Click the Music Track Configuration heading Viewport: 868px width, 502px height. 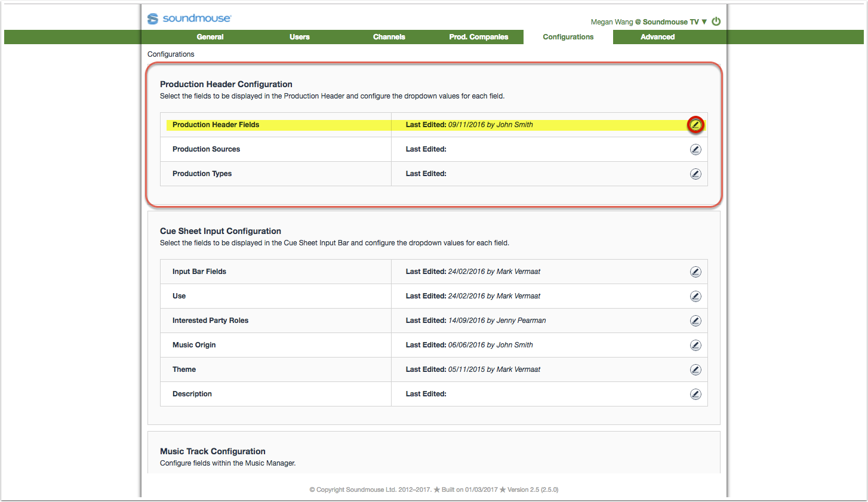click(x=213, y=451)
